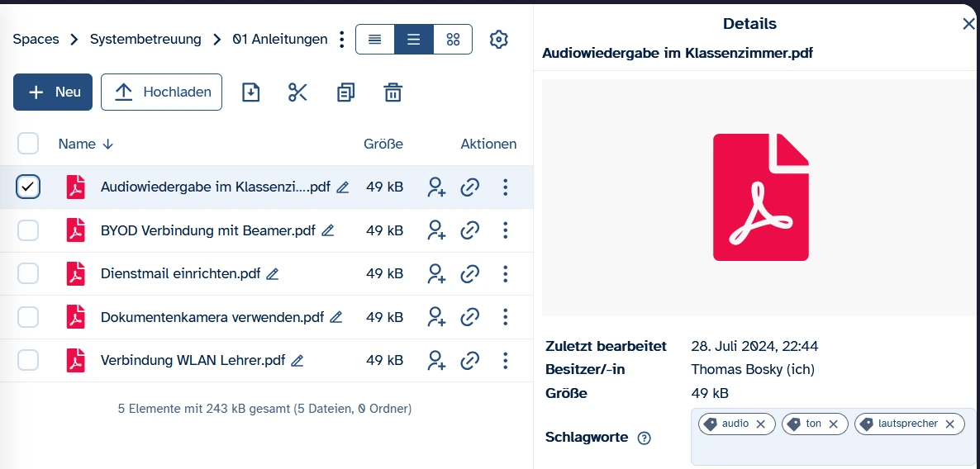Viewport: 980px width, 469px height.
Task: Rename Verbindung WLAN Lehrer.pdf via pencil icon
Action: (x=297, y=361)
